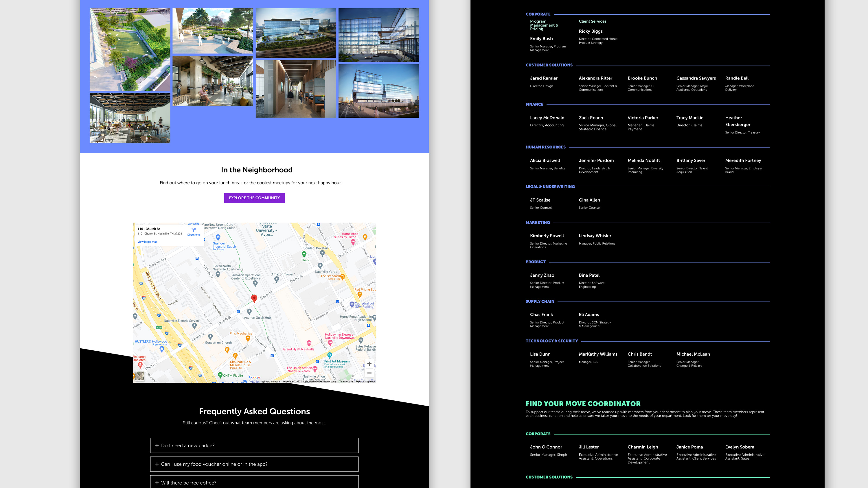
Task: Click the Asurion Gulch Hub map marker
Action: [x=249, y=312]
